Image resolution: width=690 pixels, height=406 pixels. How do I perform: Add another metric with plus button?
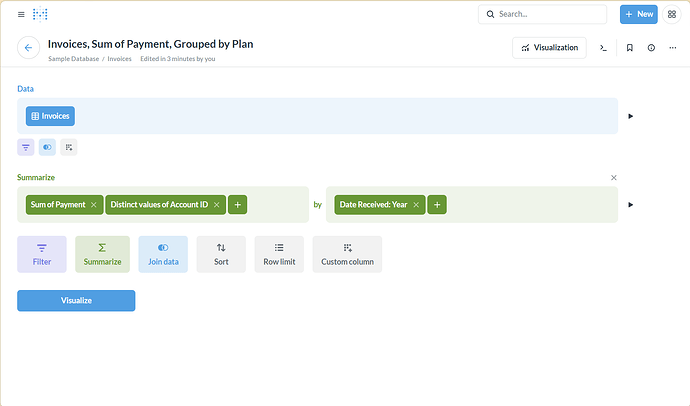(x=238, y=205)
